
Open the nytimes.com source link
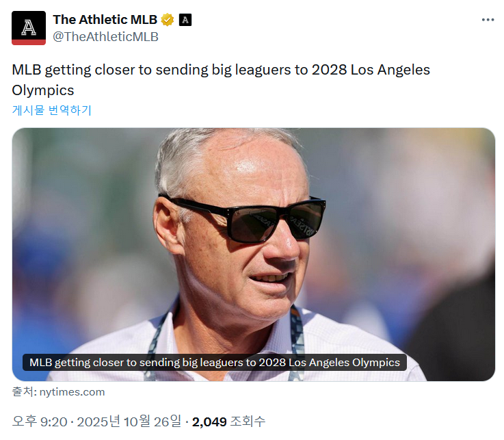72,392
